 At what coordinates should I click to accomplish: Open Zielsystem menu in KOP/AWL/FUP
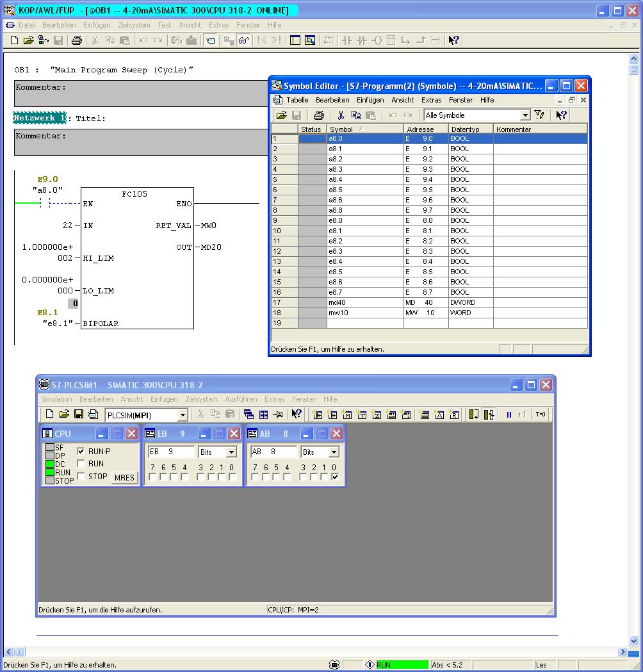(134, 25)
